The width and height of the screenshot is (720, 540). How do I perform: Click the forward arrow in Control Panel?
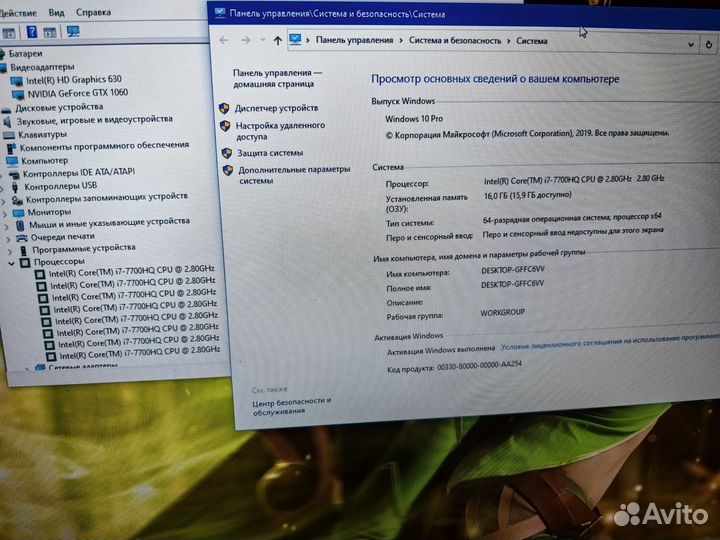click(244, 41)
